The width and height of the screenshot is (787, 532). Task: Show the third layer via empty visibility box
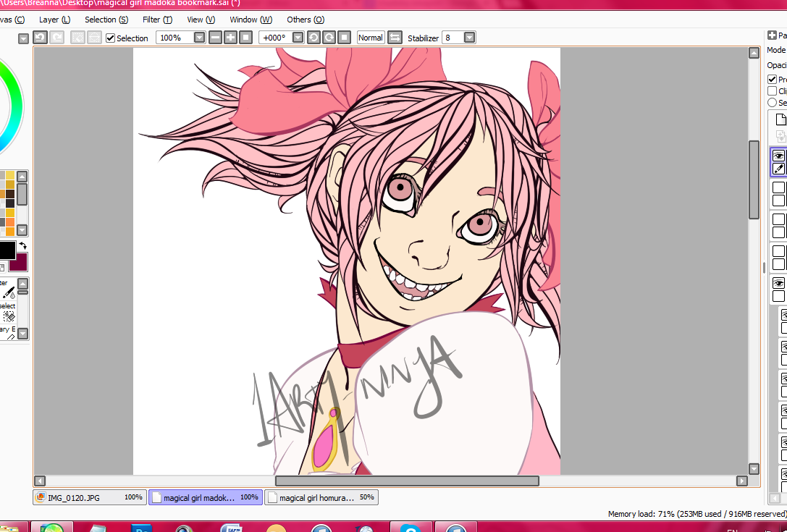pyautogui.click(x=778, y=219)
